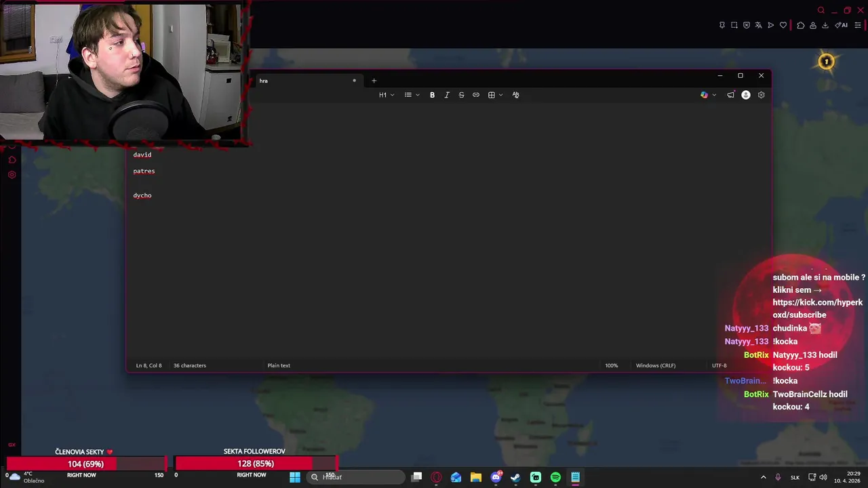The width and height of the screenshot is (868, 488).
Task: Click the Ln 8, Col 8 status
Action: [149, 365]
